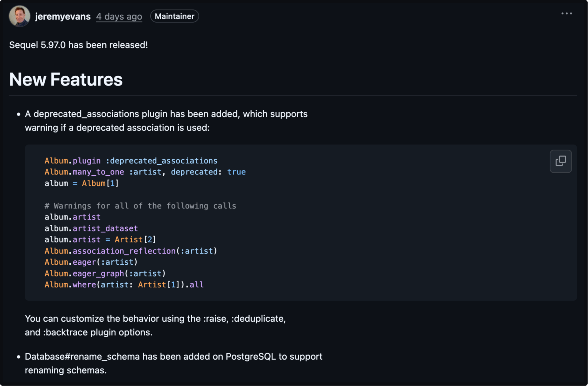Click the album.artist_dataset code line
588x386 pixels.
click(x=91, y=228)
